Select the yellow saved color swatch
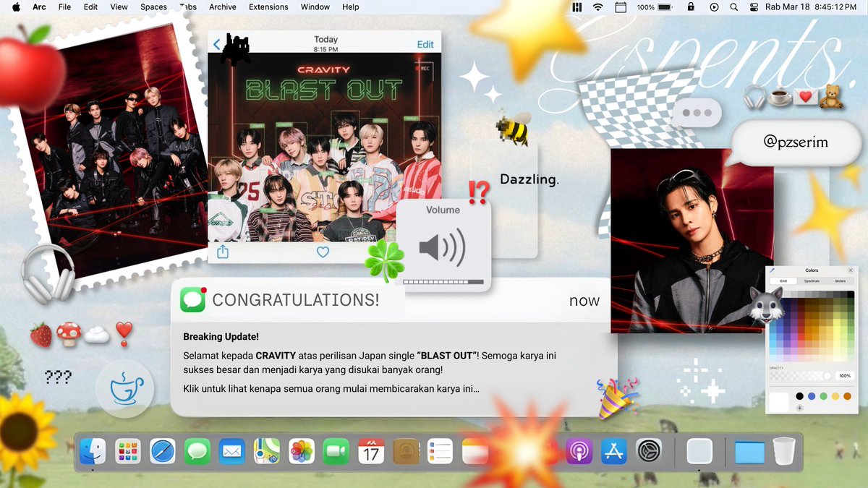The image size is (868, 488). [835, 396]
